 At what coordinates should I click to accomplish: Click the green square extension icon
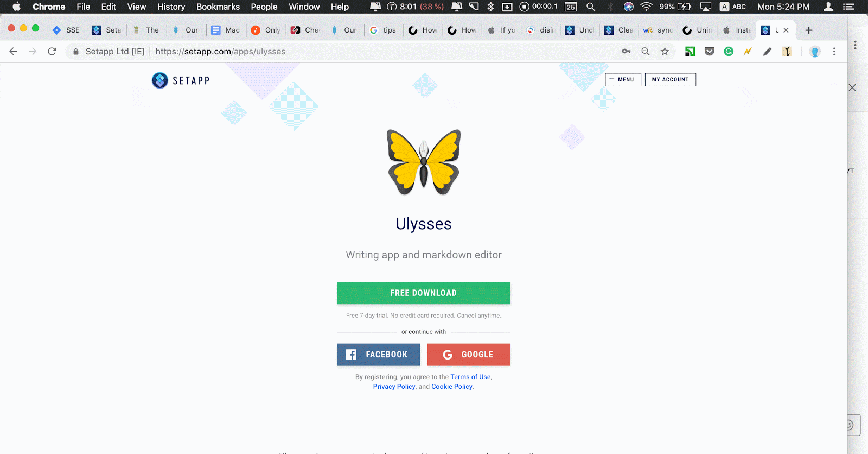coord(690,52)
